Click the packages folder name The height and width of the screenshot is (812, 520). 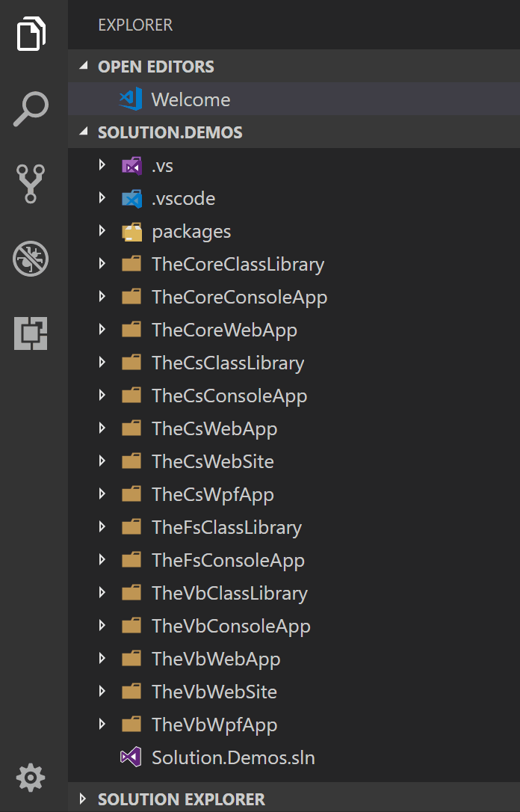191,232
